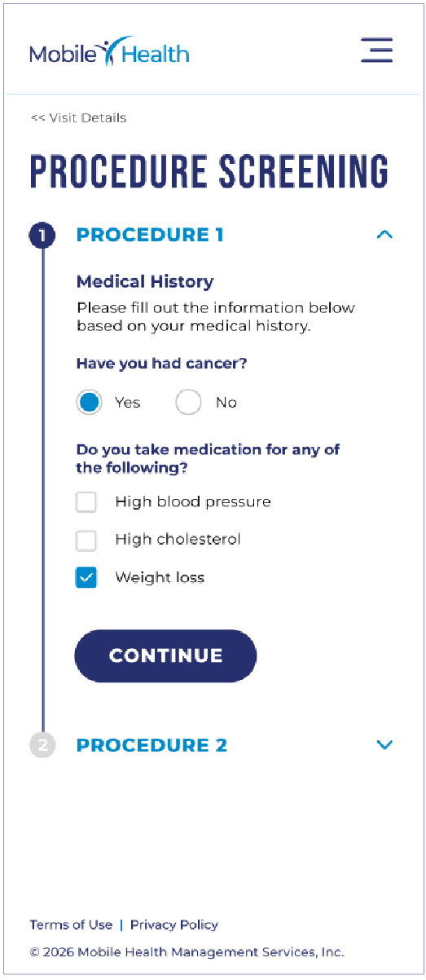Click the Procedure 1 heading
The image size is (426, 980).
(x=150, y=235)
